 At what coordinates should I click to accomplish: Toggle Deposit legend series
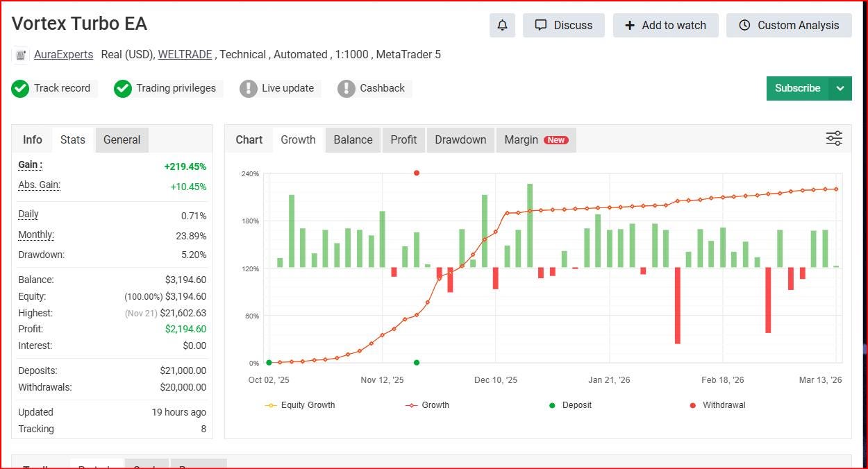tap(571, 405)
